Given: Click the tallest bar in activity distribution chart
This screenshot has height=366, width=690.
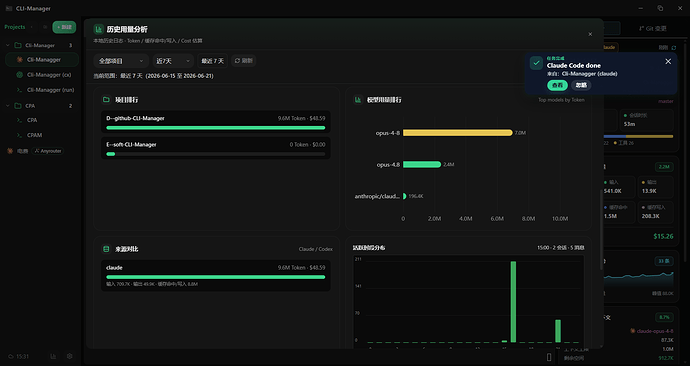Looking at the screenshot, I should 513,302.
